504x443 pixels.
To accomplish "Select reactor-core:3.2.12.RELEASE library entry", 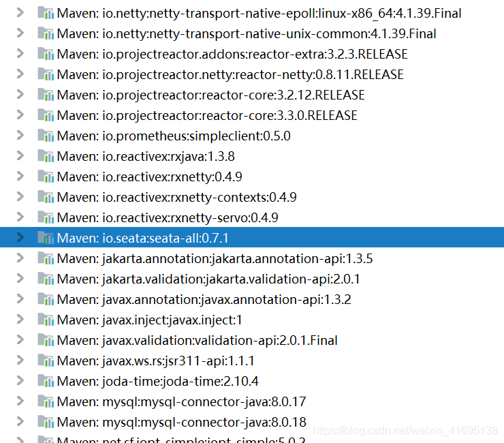I will tap(211, 95).
